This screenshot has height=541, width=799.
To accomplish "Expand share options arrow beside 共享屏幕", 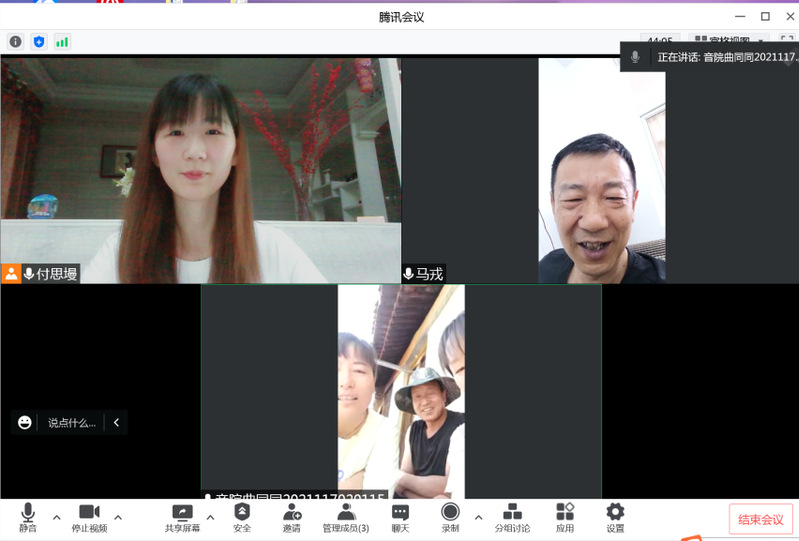I will [210, 518].
